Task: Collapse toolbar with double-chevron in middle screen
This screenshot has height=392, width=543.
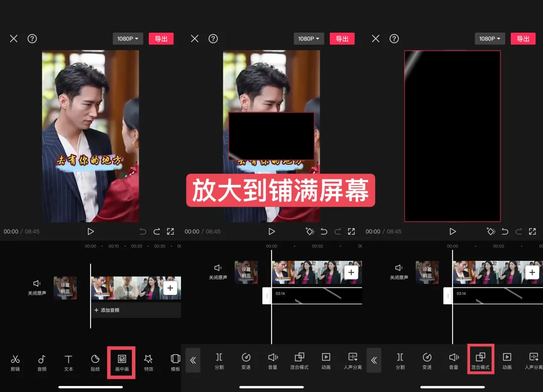Action: (x=193, y=360)
